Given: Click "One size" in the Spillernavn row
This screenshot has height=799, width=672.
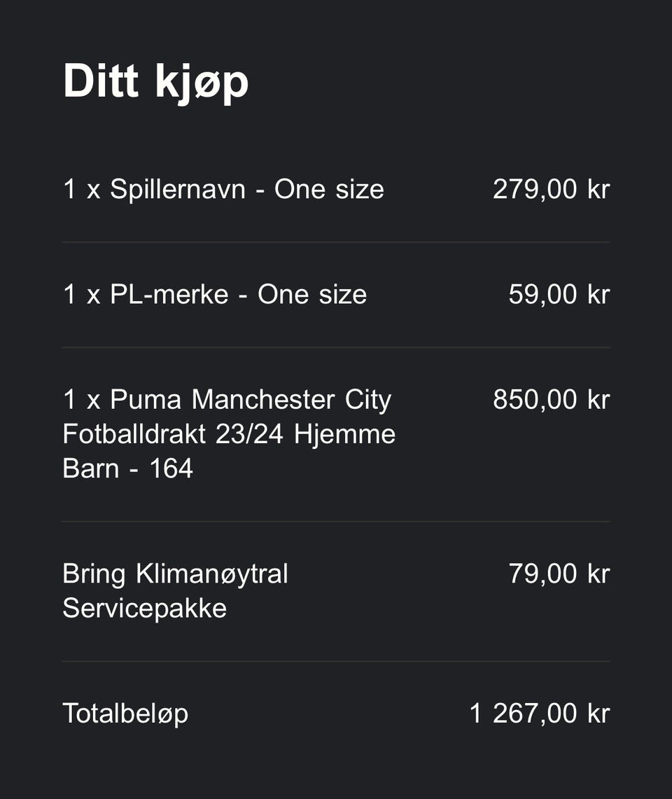Looking at the screenshot, I should pos(329,189).
